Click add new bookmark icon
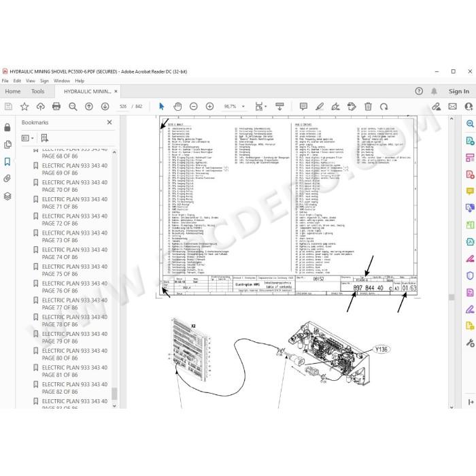The height and width of the screenshot is (476, 476). [x=45, y=138]
